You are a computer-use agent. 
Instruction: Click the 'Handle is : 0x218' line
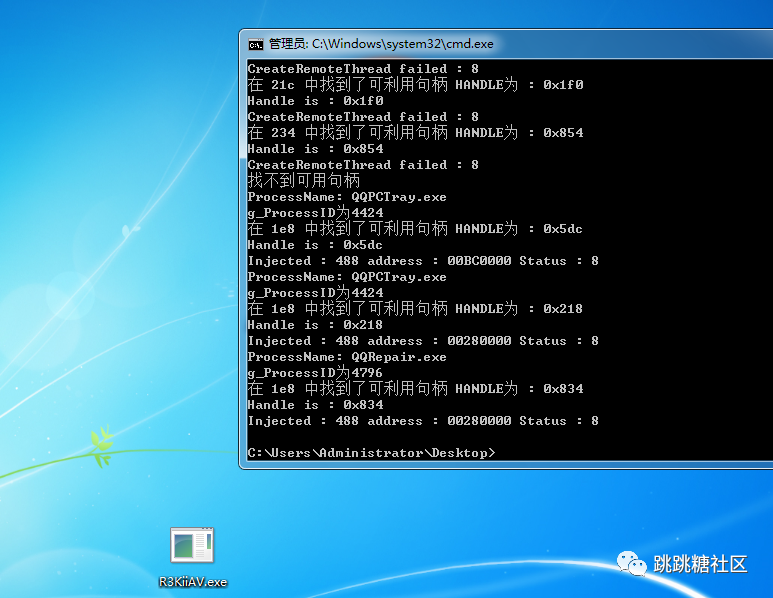pyautogui.click(x=315, y=325)
